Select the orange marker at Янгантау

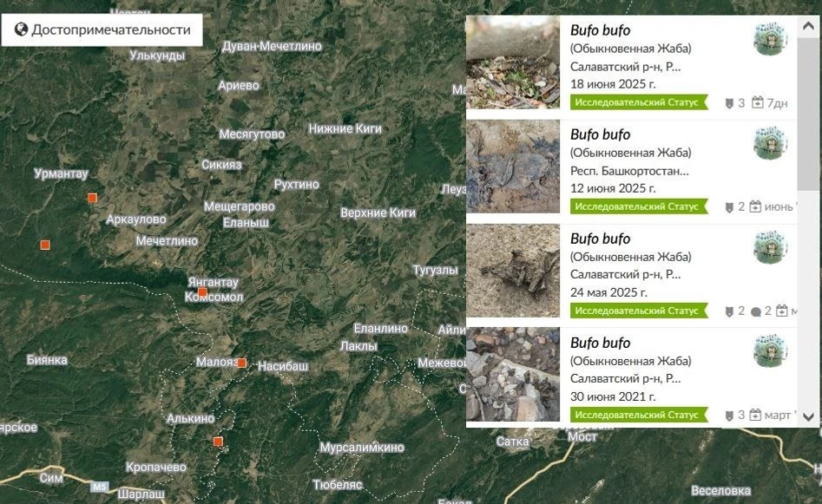(x=202, y=292)
